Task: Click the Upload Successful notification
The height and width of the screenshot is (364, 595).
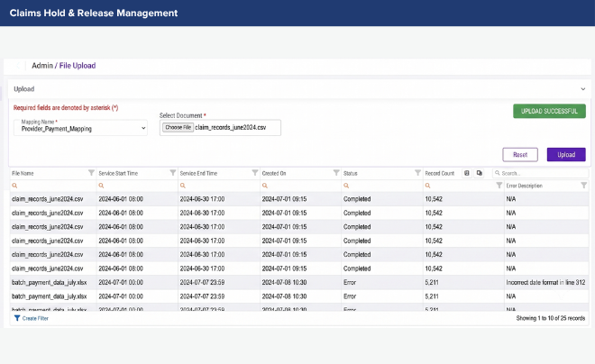Action: coord(549,111)
